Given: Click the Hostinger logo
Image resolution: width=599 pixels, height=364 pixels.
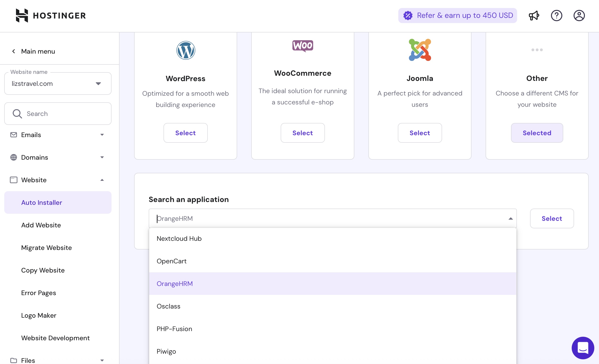Looking at the screenshot, I should pos(51,16).
